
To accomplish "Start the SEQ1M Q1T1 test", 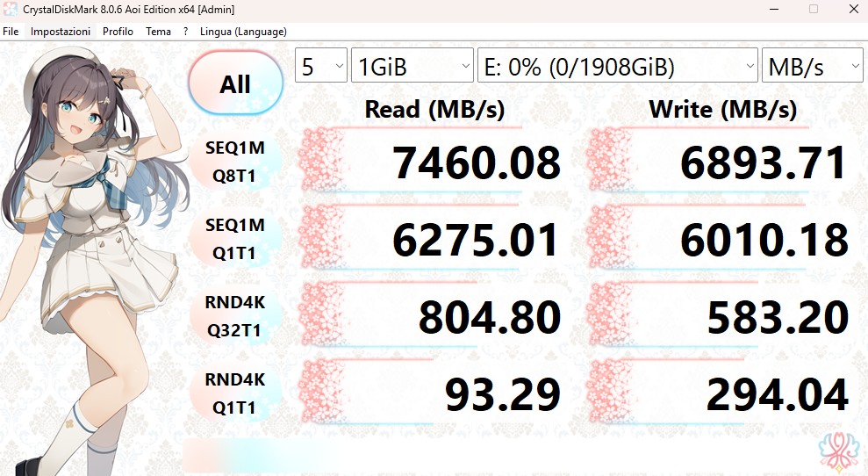I will 235,239.
